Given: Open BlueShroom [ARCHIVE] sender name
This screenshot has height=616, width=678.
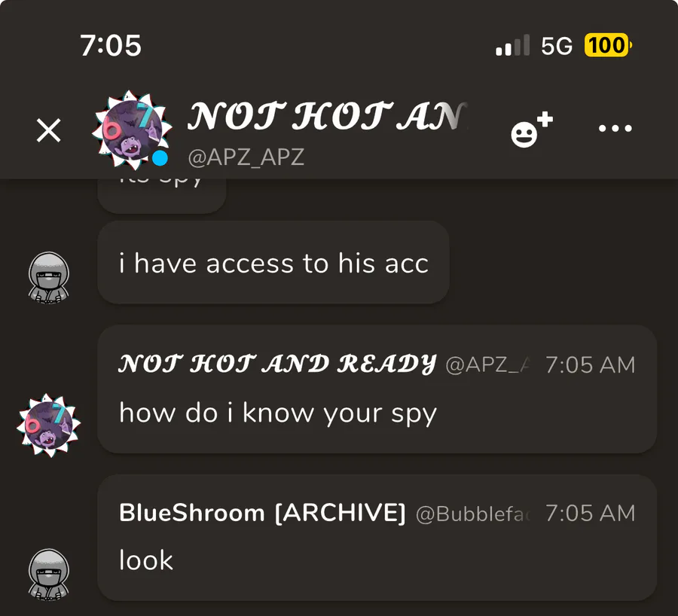Looking at the screenshot, I should pyautogui.click(x=262, y=513).
